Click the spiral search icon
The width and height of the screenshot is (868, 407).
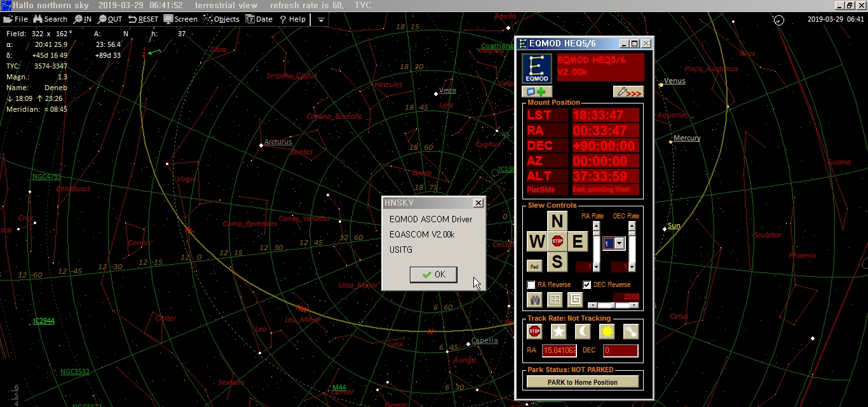(575, 300)
